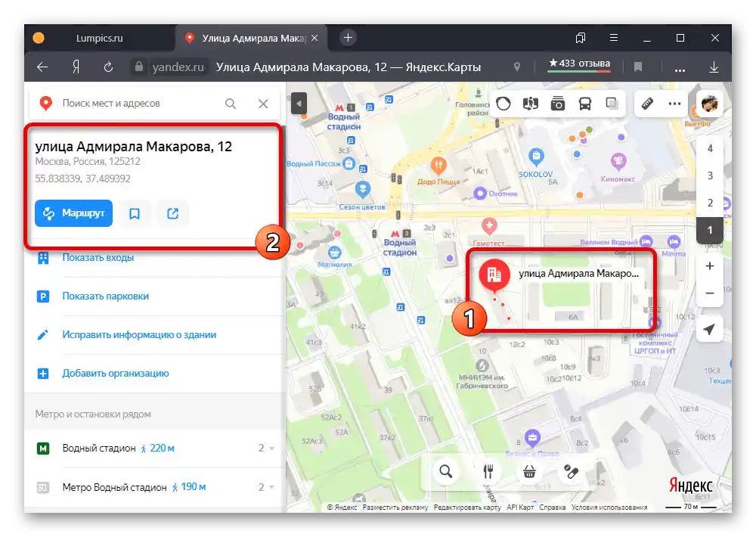Collapse the side panel arrow
This screenshot has height=537, width=756.
tap(299, 104)
